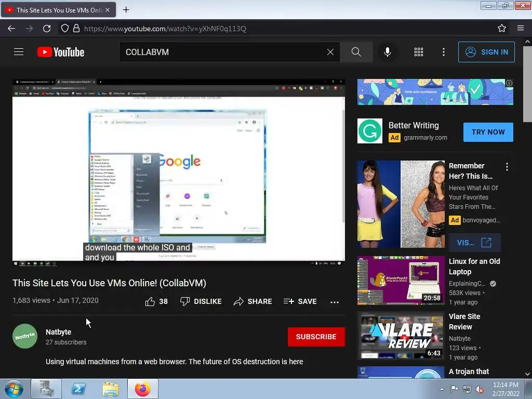This screenshot has width=532, height=399.
Task: Close the CollabVM video tab
Action: (108, 10)
